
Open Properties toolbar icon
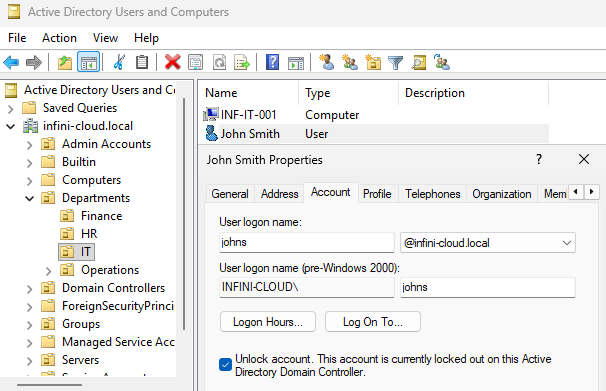pyautogui.click(x=196, y=62)
